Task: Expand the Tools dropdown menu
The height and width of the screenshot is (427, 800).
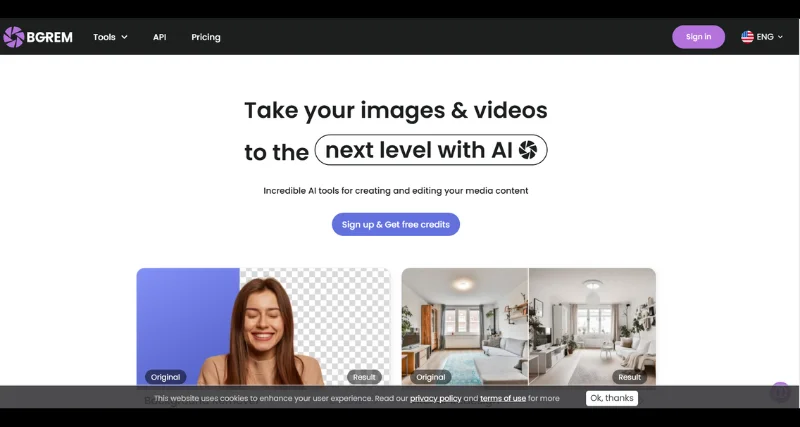Action: coord(110,37)
